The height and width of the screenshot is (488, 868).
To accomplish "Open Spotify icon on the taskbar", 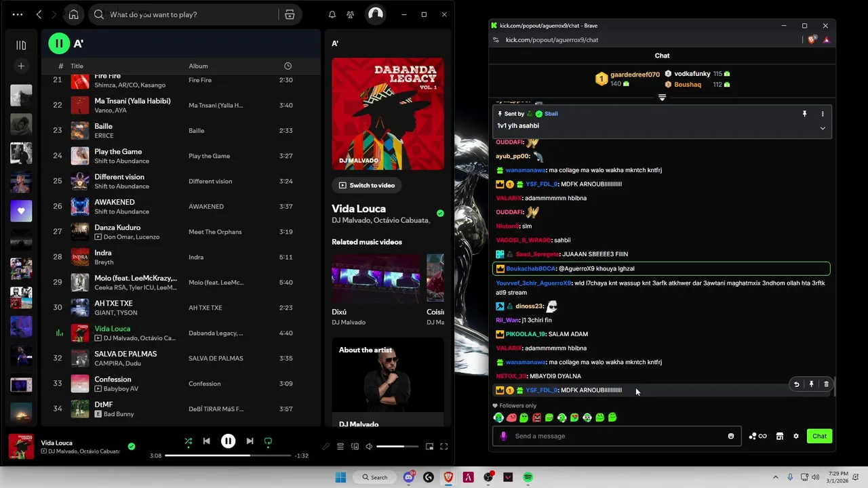I will (x=528, y=477).
